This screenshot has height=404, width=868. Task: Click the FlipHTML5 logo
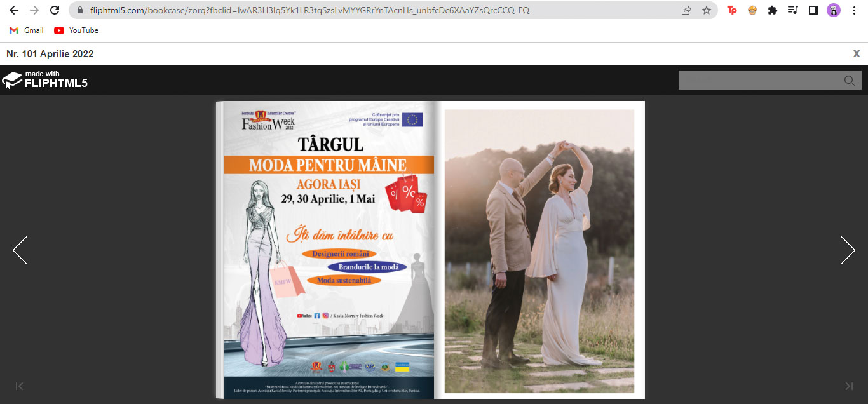(x=44, y=80)
